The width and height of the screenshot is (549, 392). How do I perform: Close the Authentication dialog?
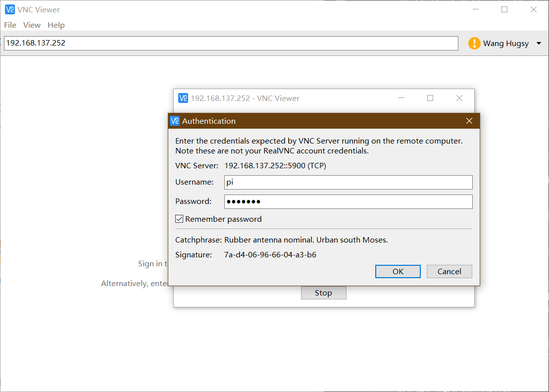click(469, 121)
